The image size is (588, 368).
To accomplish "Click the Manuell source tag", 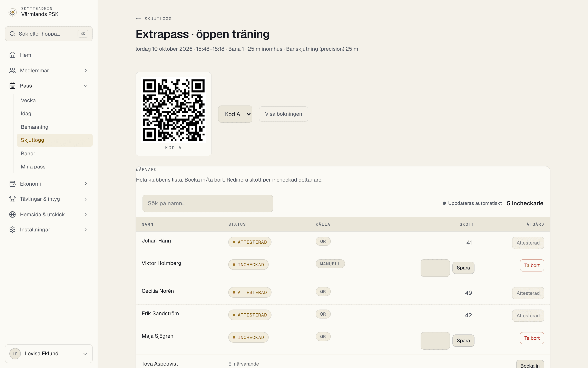I will click(330, 264).
